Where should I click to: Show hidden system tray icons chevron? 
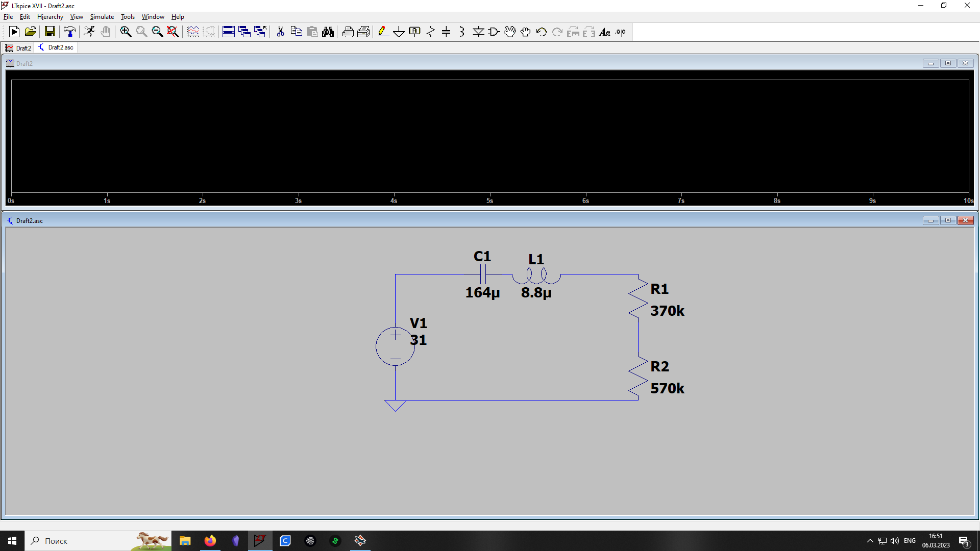[870, 541]
